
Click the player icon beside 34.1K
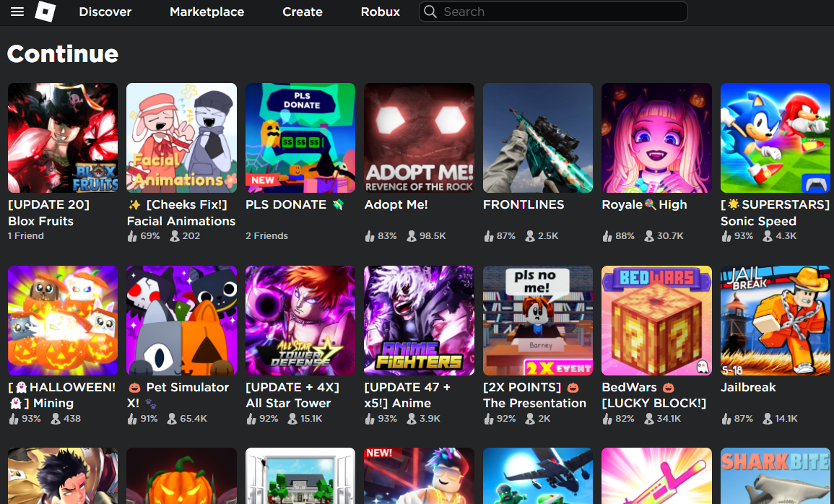click(649, 419)
